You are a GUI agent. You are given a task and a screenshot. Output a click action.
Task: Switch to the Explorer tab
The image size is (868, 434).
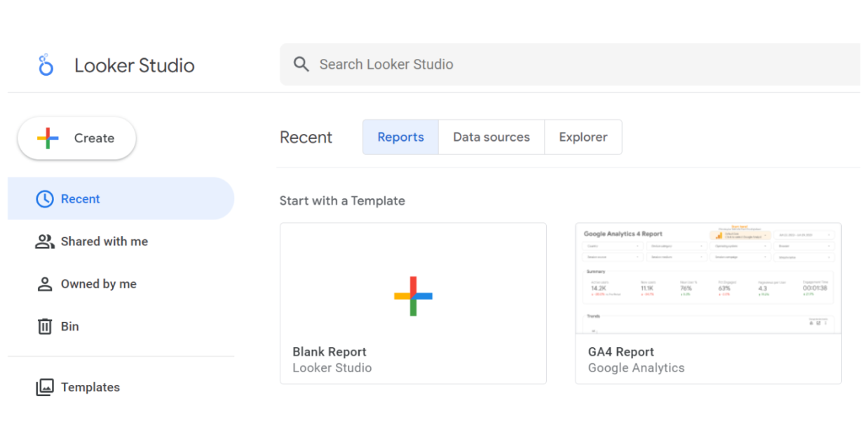(x=583, y=137)
